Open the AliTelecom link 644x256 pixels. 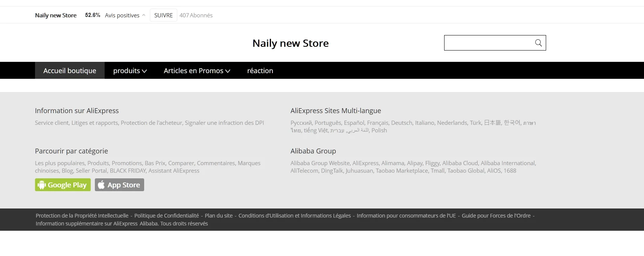coord(304,171)
